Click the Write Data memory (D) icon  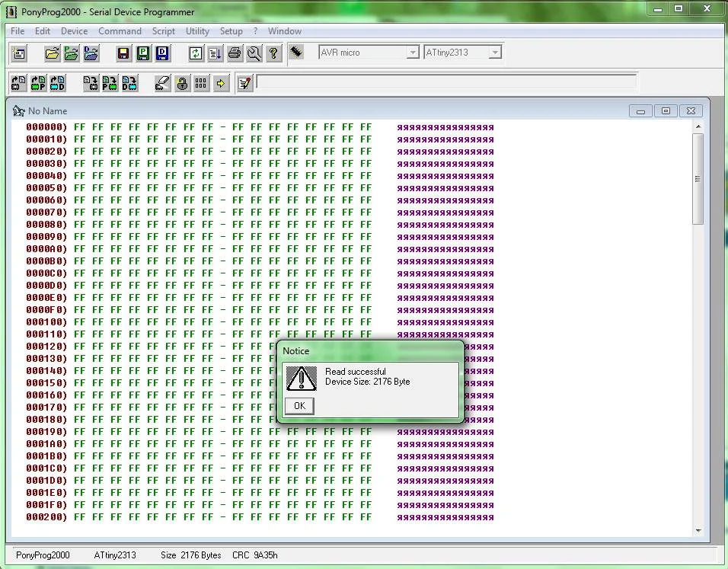pyautogui.click(x=129, y=83)
